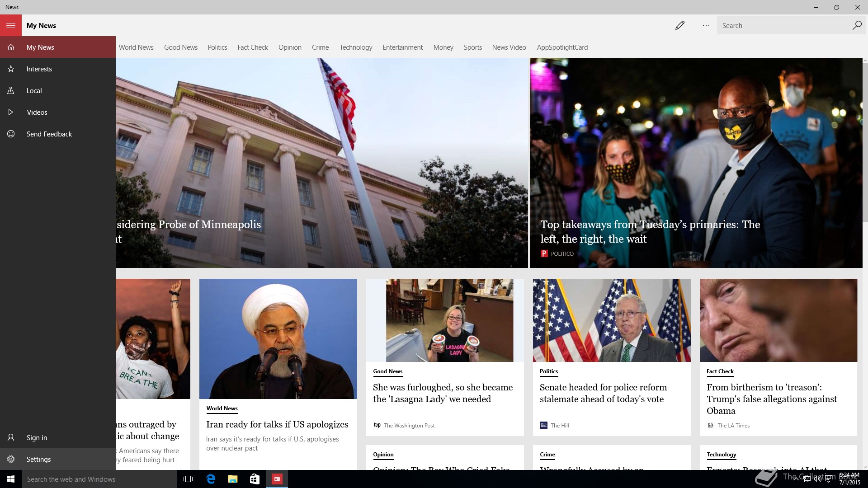Select the Videos play icon
868x488 pixels.
pyautogui.click(x=11, y=112)
